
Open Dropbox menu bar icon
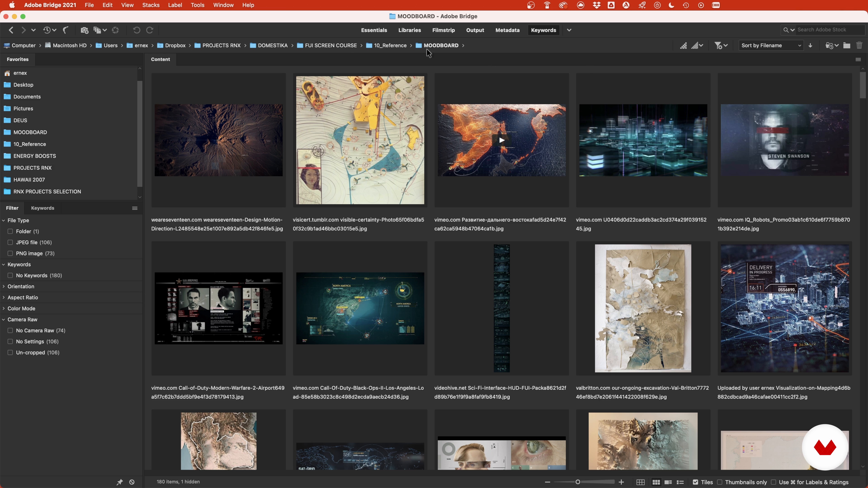[x=597, y=5]
